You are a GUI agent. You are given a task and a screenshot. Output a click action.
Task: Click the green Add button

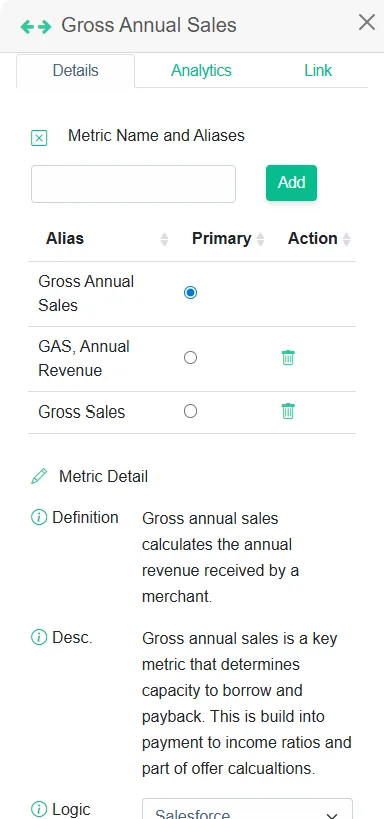(292, 183)
